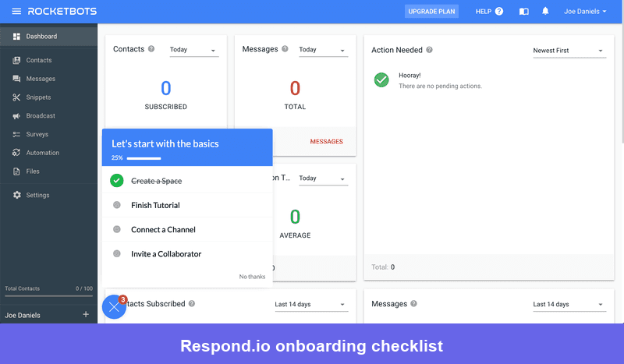Viewport: 624px width, 364px height.
Task: Open Broadcast from sidebar
Action: tap(48, 116)
